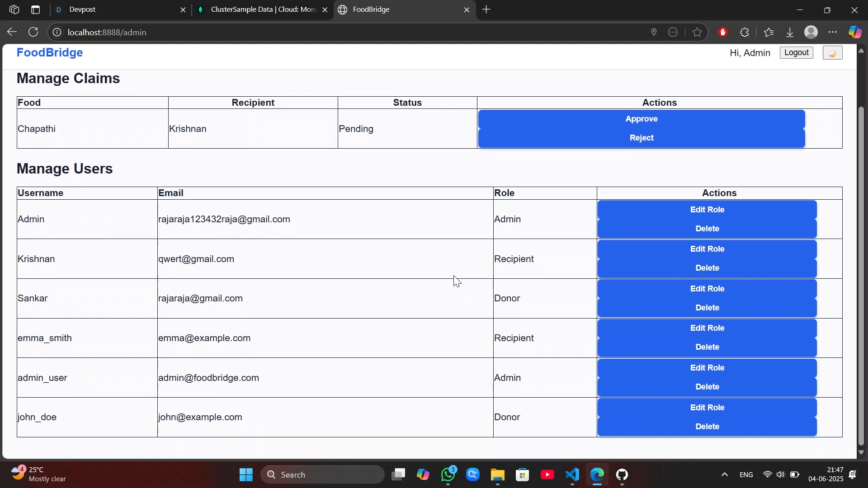This screenshot has width=868, height=488.
Task: Open the downloads icon in the toolbar
Action: point(790,32)
